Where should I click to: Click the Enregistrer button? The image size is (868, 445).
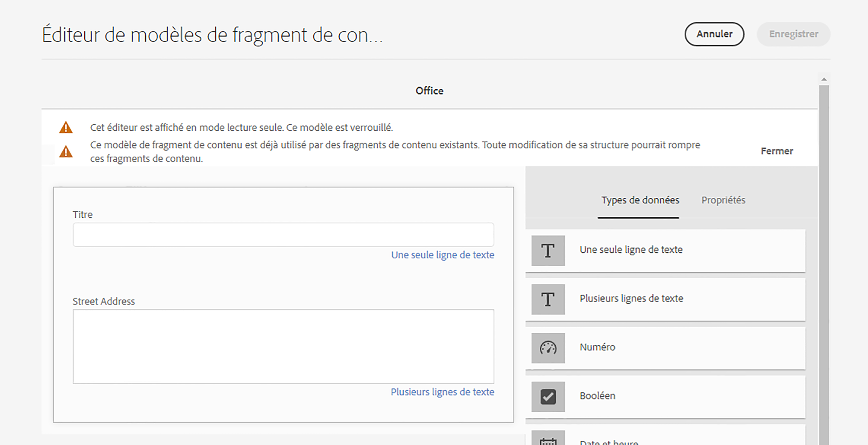(x=793, y=34)
